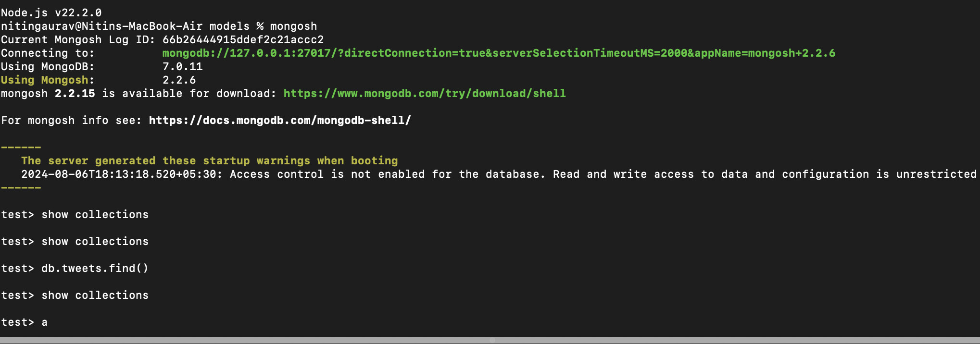Click the green mongodb://127.0.0.1 connection string

(498, 53)
